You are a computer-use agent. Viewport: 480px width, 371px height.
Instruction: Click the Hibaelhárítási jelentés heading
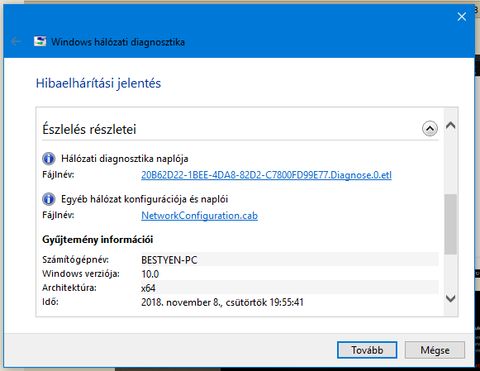click(x=98, y=83)
